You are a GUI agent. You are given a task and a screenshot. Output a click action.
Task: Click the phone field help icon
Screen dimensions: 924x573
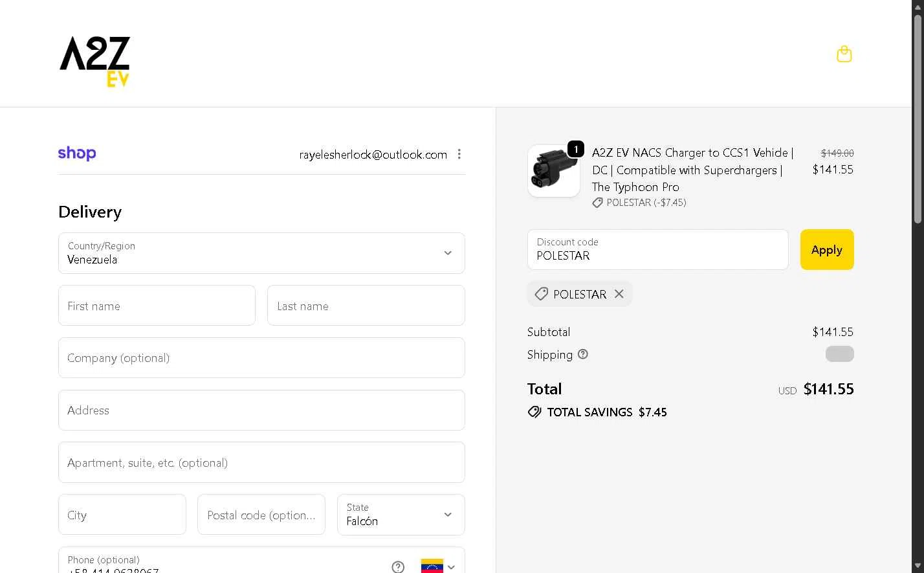[x=398, y=567]
